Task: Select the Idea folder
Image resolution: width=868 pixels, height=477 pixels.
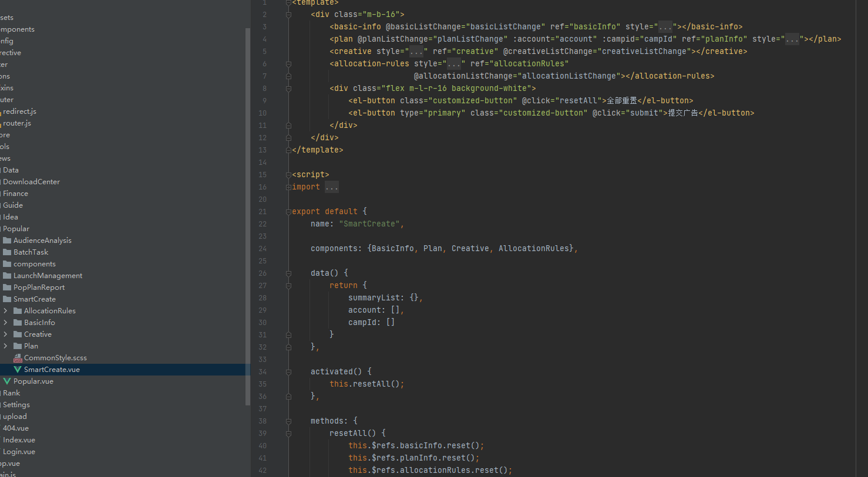Action: coord(11,217)
